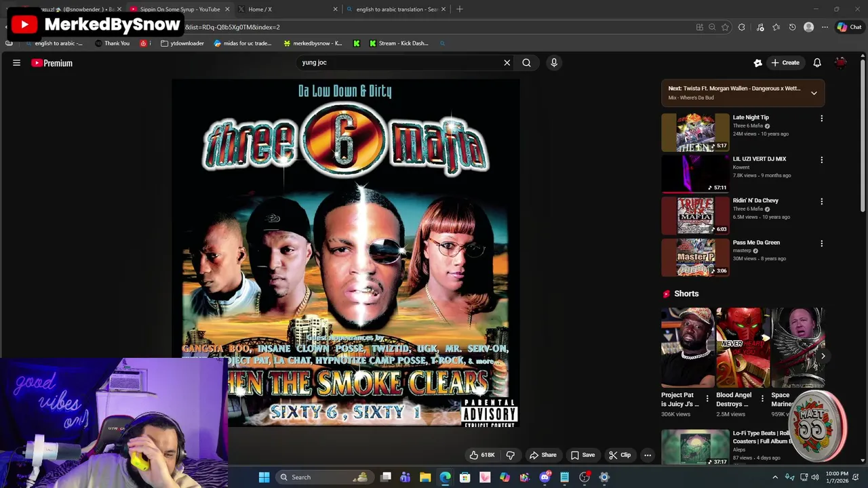Close the Home / X tab
Viewport: 868px width, 488px height.
[x=335, y=9]
